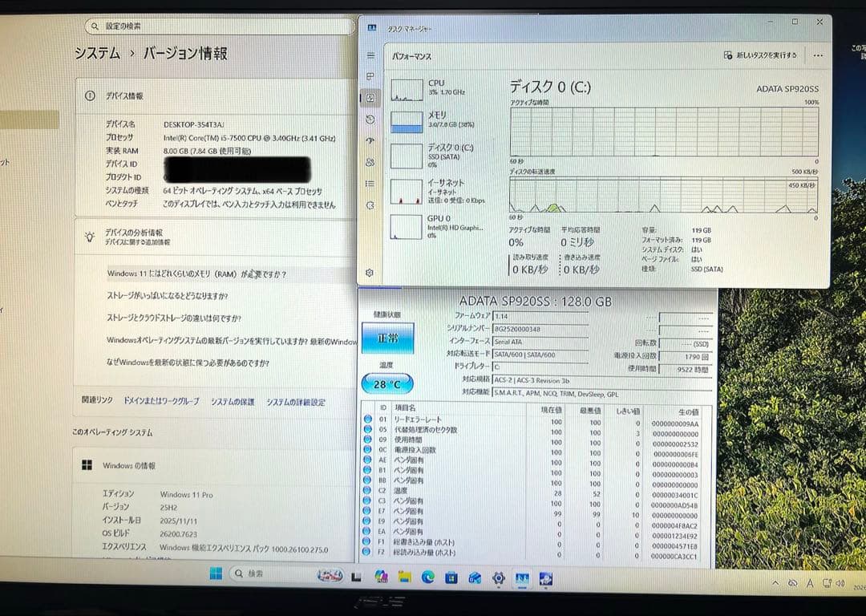Screen dimensions: 866x616
Task: Open Microsoft Store from the taskbar
Action: point(451,577)
